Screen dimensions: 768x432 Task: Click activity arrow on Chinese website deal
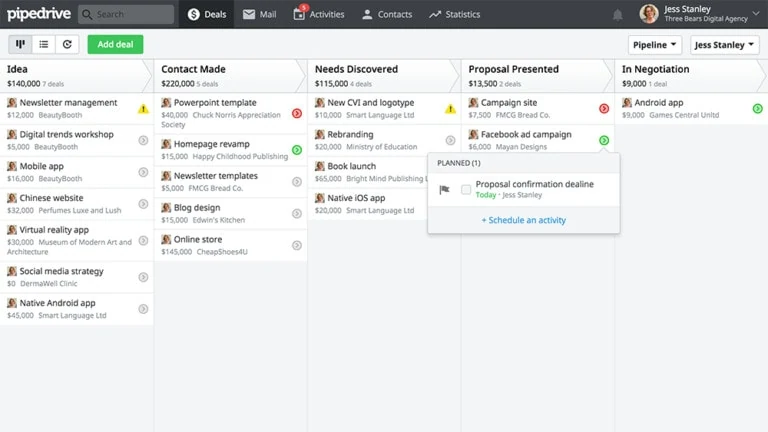(x=143, y=204)
